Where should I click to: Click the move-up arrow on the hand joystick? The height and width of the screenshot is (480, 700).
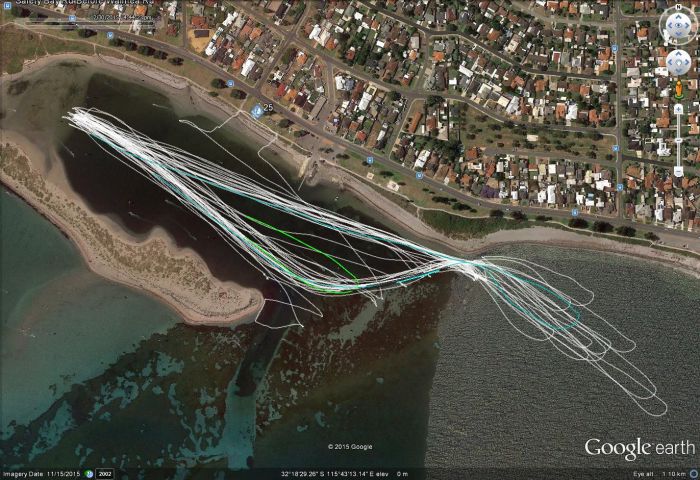tap(679, 52)
